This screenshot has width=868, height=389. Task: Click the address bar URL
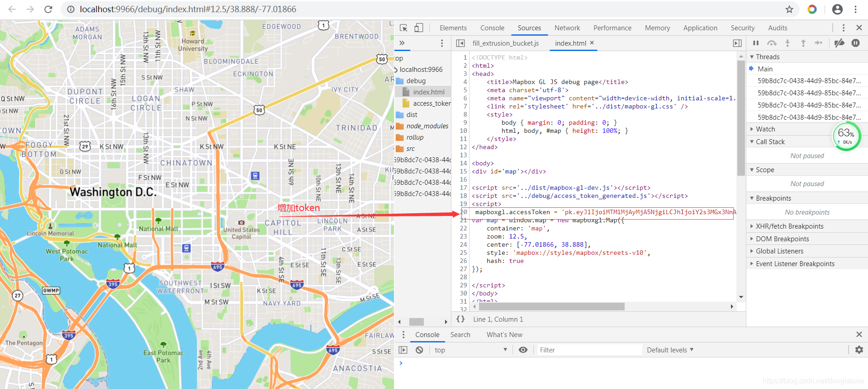point(188,9)
